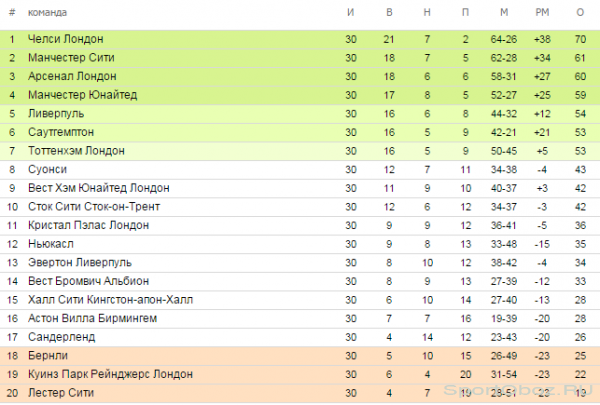Click the РМ goal difference header
Image resolution: width=600 pixels, height=405 pixels.
542,13
